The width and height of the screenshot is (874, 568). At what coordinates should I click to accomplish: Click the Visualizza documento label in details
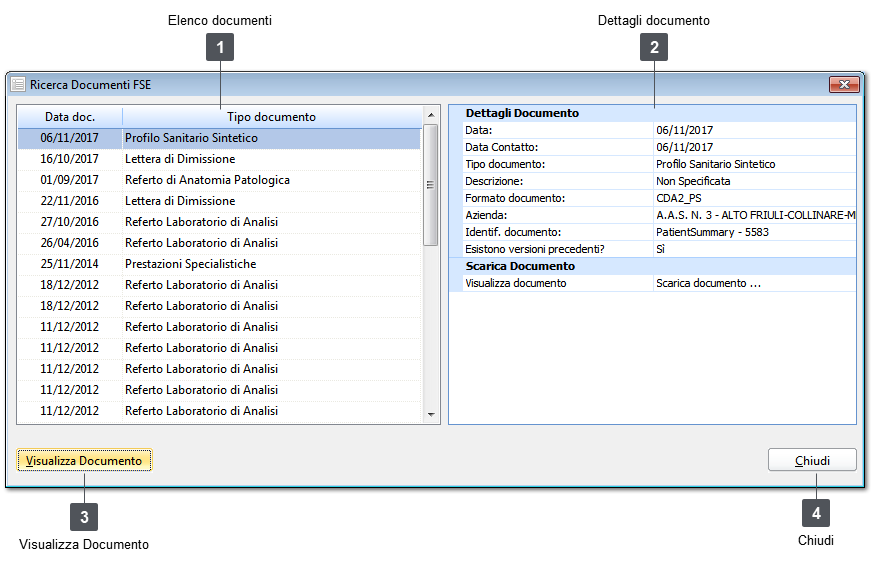coord(516,283)
